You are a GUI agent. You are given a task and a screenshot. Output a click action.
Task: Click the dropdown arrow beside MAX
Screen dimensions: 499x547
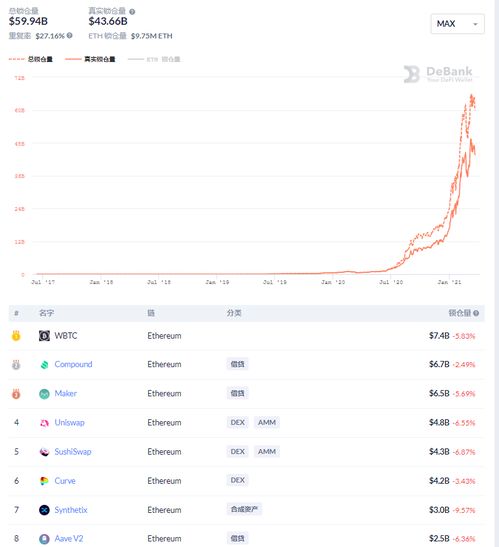tap(475, 24)
